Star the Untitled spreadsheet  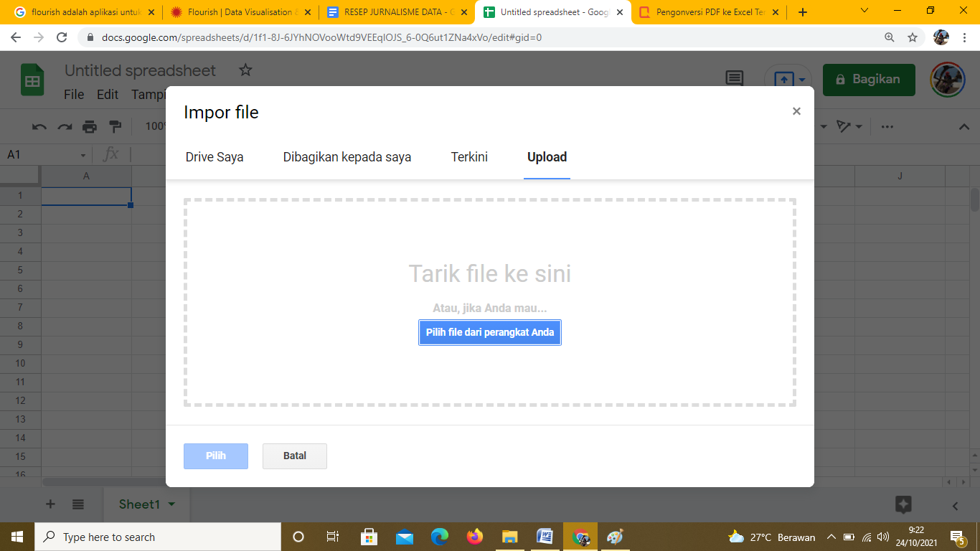245,70
